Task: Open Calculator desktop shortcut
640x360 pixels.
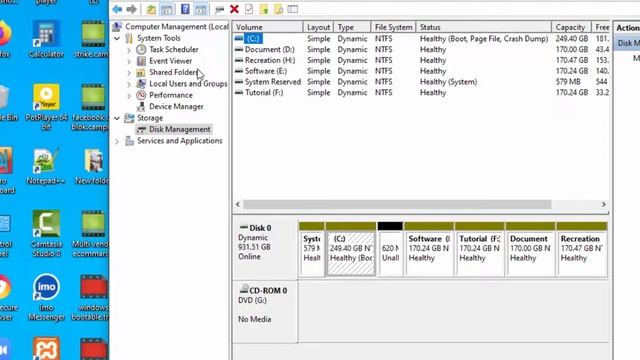Action: pyautogui.click(x=46, y=40)
